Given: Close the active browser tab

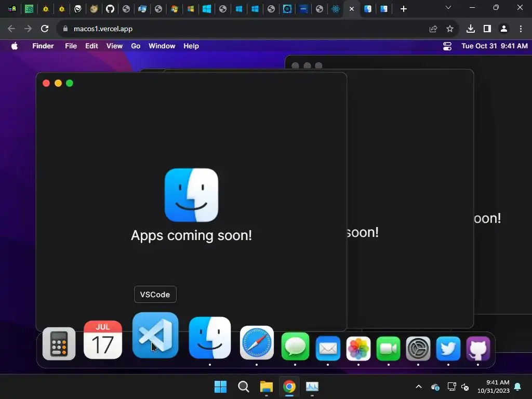Looking at the screenshot, I should [x=352, y=9].
